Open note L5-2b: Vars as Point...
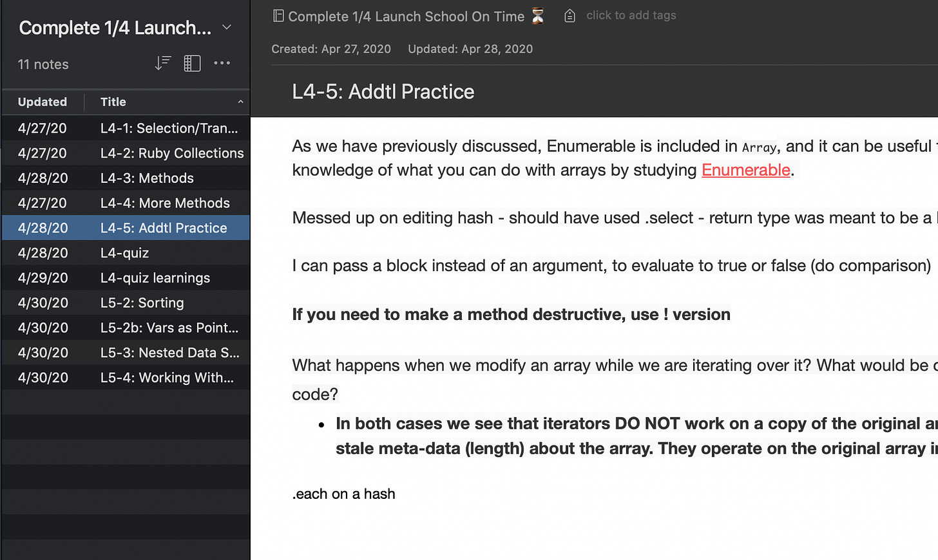The height and width of the screenshot is (560, 938). [x=126, y=328]
